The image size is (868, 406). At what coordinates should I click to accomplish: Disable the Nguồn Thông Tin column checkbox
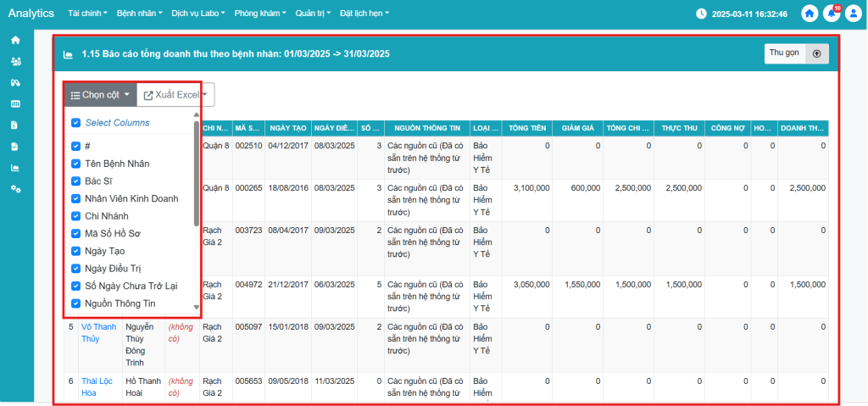tap(76, 303)
